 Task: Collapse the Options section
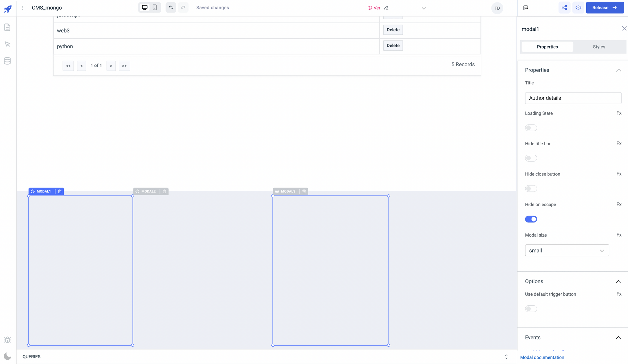(x=618, y=281)
